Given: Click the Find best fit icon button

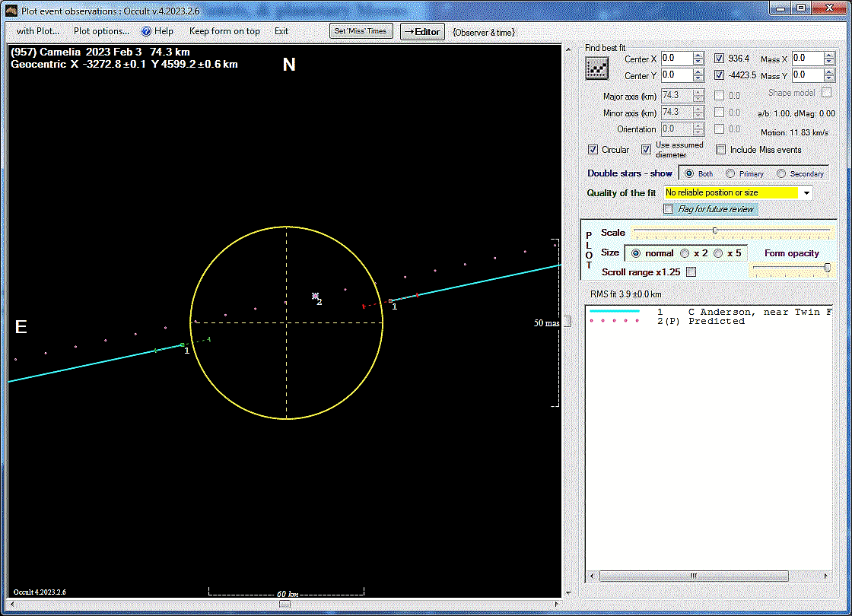Looking at the screenshot, I should point(596,69).
